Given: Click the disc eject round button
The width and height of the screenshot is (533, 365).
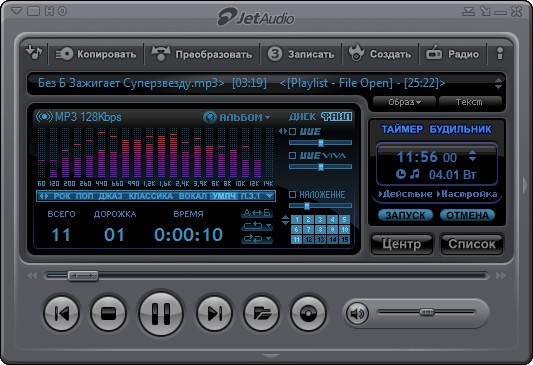Looking at the screenshot, I should [x=308, y=313].
